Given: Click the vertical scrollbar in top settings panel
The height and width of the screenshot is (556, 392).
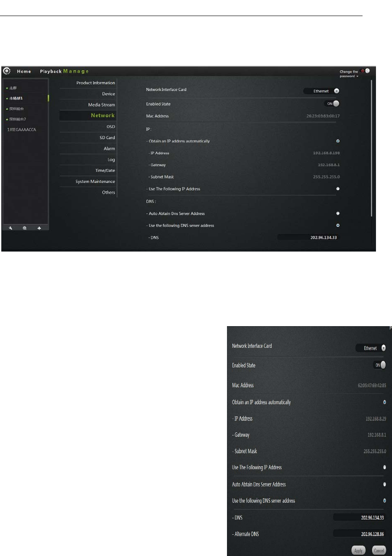Looking at the screenshot, I should [x=371, y=147].
